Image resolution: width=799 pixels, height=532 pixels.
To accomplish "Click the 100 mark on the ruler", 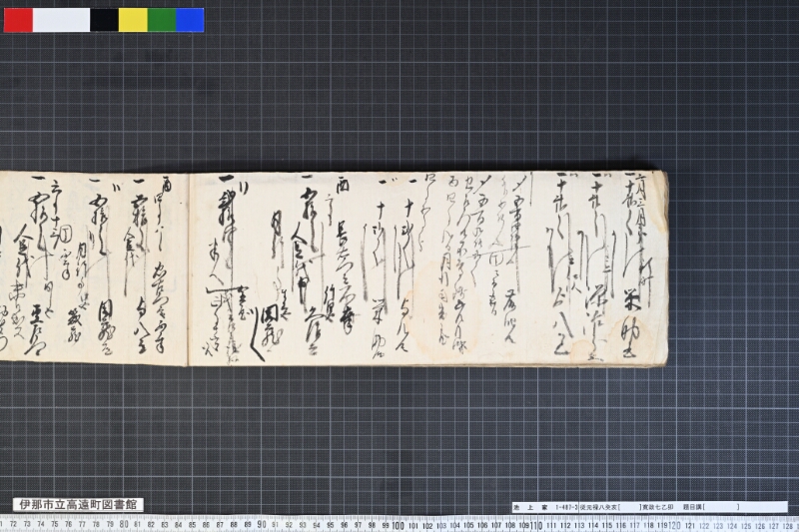I will (x=398, y=525).
